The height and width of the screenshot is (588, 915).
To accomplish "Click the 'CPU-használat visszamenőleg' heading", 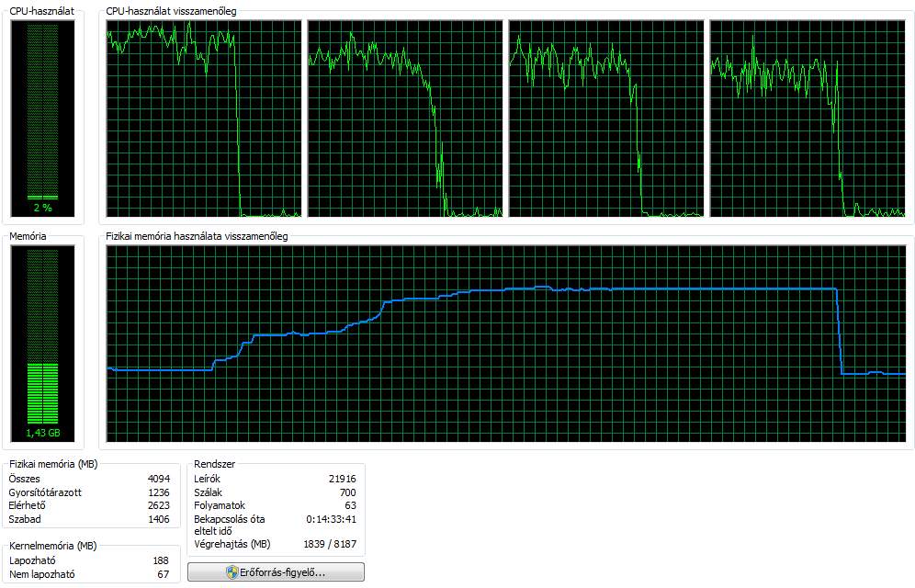I will tap(171, 11).
